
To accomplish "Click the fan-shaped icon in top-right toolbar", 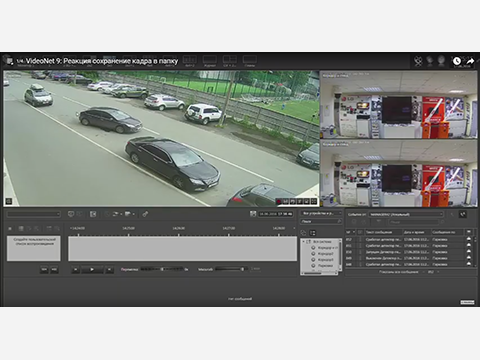I will [418, 61].
